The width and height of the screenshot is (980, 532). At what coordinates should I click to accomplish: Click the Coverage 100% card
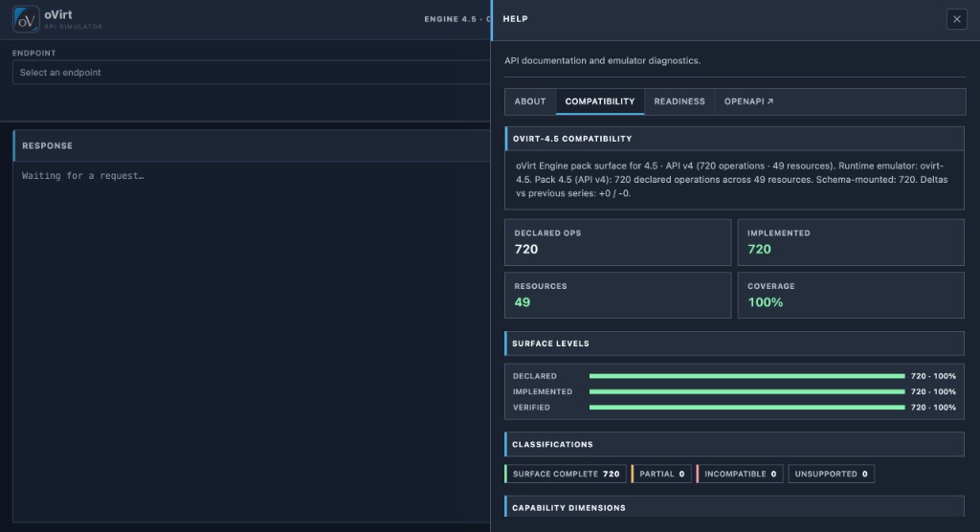tap(851, 295)
